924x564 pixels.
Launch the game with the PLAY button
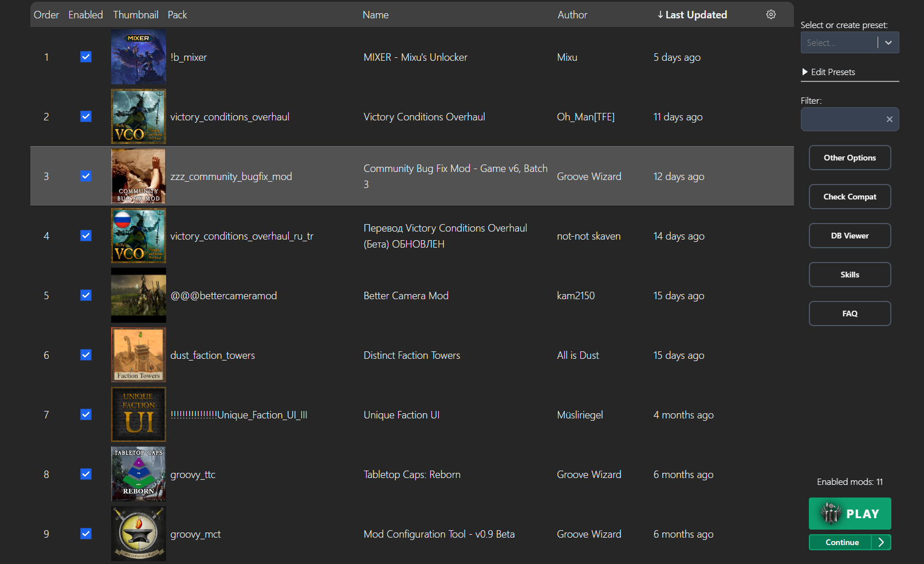[850, 514]
